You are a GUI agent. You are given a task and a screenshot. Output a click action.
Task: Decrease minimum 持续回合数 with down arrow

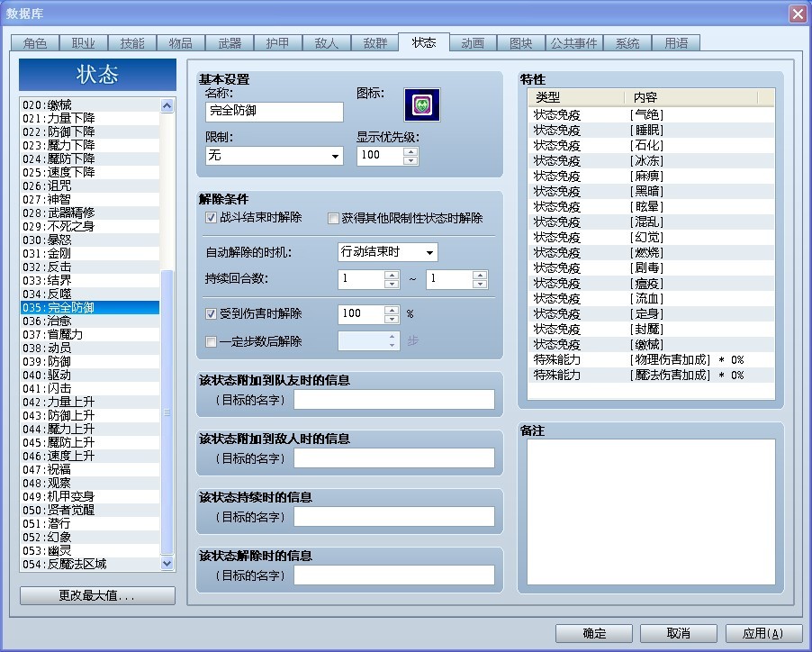[x=392, y=284]
